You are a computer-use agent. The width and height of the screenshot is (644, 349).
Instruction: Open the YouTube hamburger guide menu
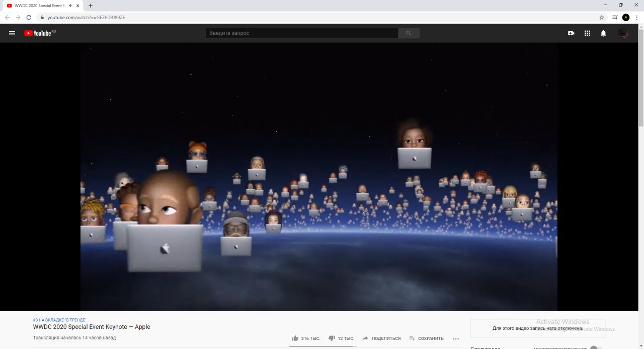[12, 33]
